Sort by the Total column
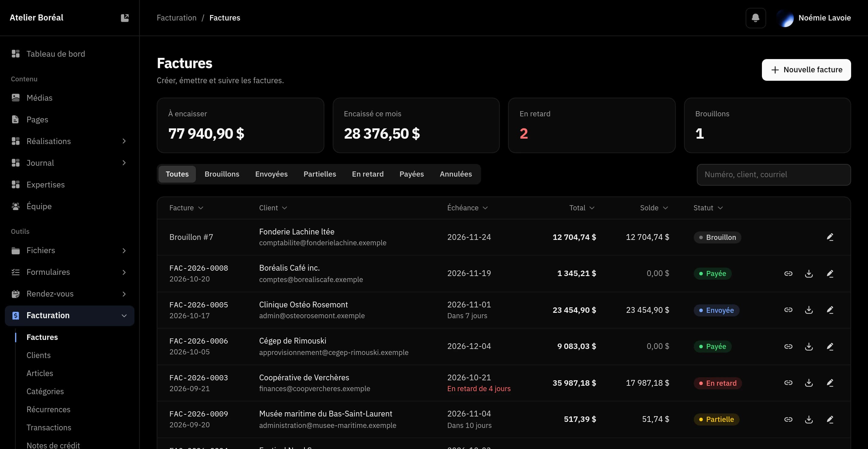The image size is (868, 449). 582,208
